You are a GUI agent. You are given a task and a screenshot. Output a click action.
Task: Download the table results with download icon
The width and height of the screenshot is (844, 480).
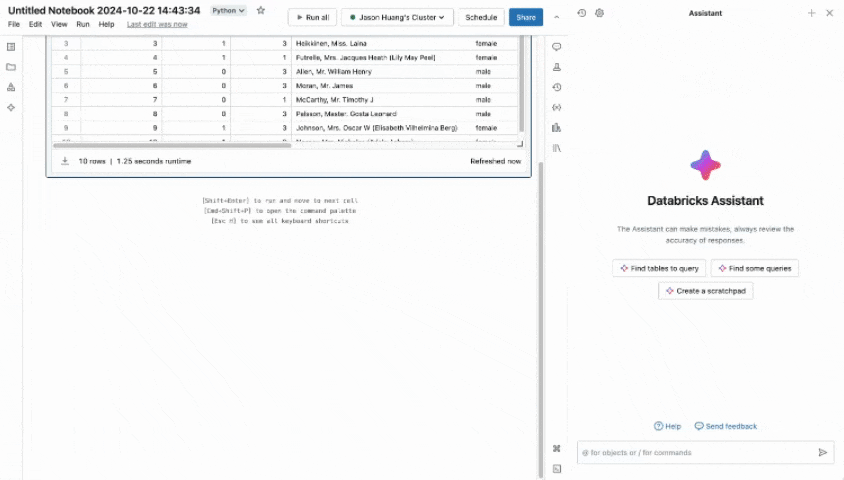[65, 161]
